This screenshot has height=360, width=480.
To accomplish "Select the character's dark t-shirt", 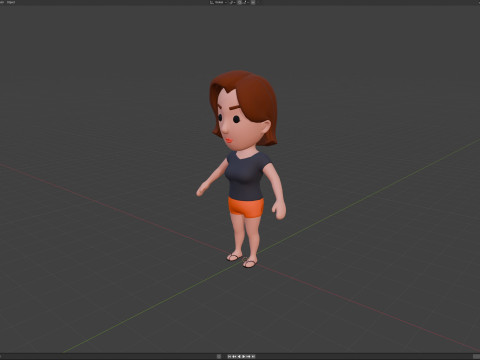I will 247,177.
